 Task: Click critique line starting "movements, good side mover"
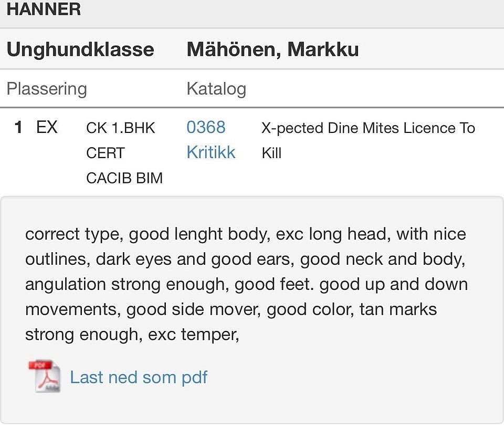[x=231, y=309]
